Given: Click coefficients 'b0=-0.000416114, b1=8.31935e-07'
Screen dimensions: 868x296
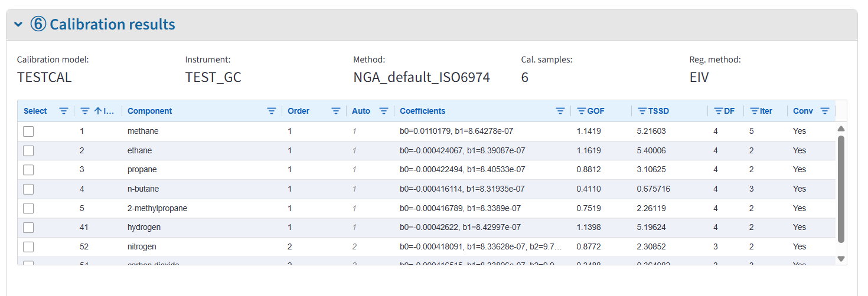Looking at the screenshot, I should pos(462,189).
